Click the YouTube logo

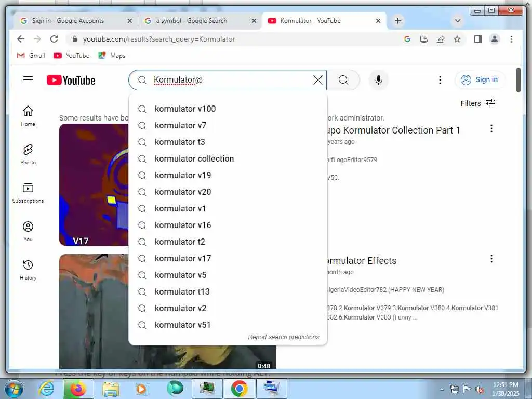71,81
